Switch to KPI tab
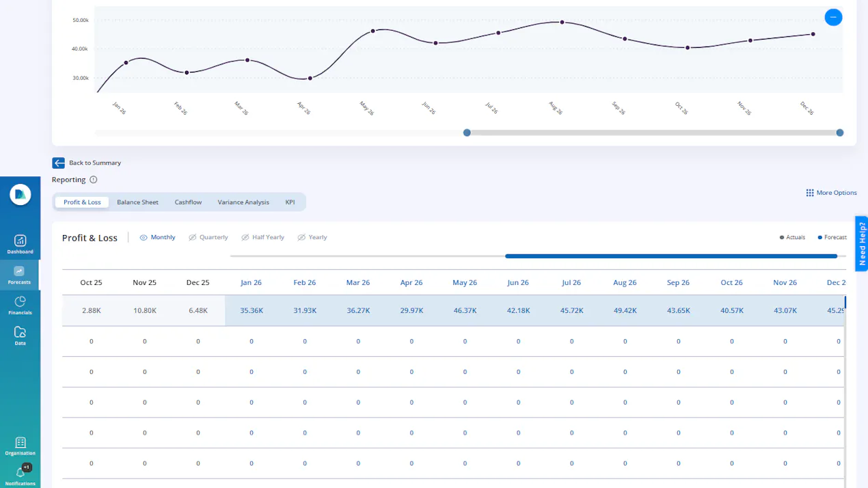This screenshot has height=488, width=868. 290,202
